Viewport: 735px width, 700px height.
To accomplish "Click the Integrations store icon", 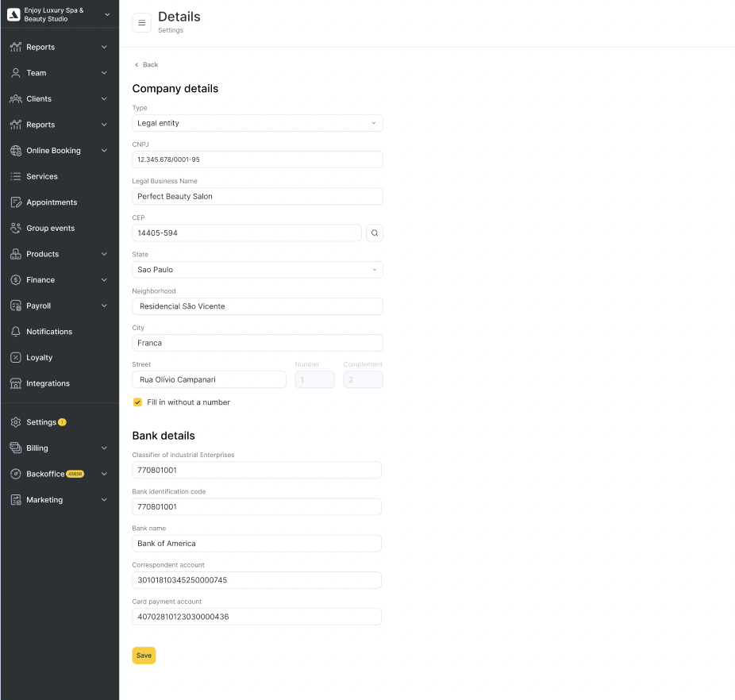I will [x=15, y=383].
